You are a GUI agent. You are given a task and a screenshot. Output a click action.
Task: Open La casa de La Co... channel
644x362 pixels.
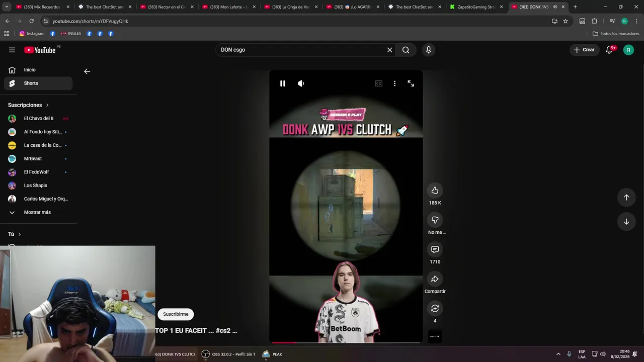(x=38, y=145)
